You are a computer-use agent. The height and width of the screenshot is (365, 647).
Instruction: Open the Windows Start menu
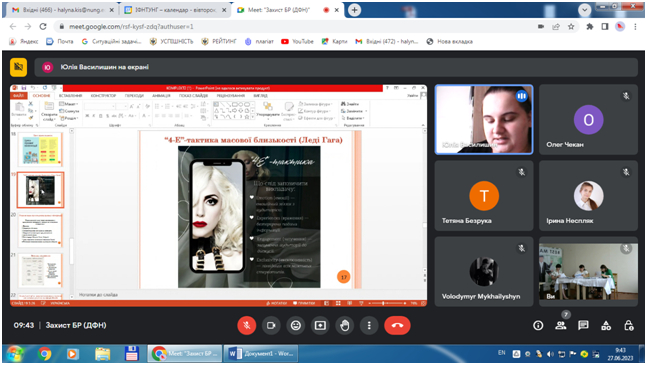(x=15, y=354)
